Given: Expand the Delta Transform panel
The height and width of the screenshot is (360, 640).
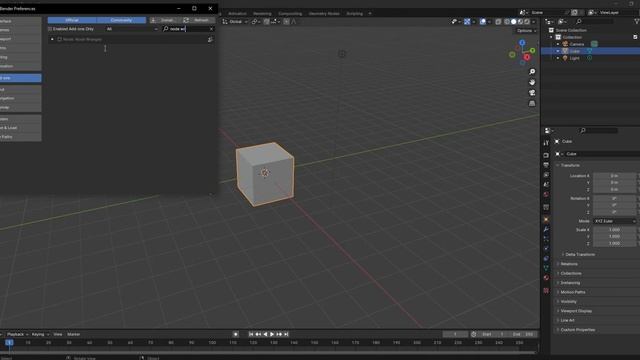Looking at the screenshot, I should pyautogui.click(x=580, y=254).
